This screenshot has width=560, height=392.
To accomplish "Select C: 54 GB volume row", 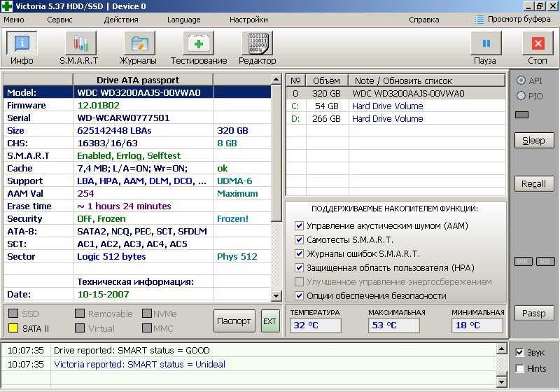I will pos(395,106).
